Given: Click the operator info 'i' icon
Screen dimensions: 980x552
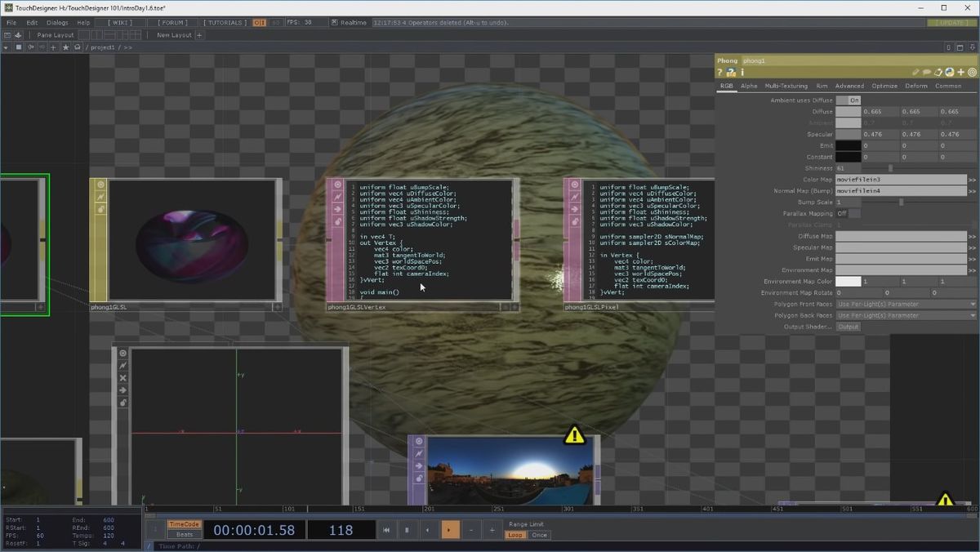Looking at the screenshot, I should click(742, 73).
